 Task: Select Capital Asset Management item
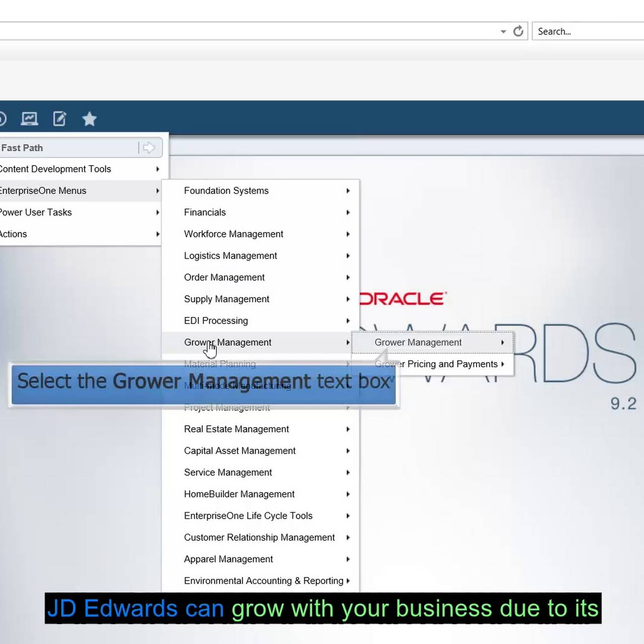pyautogui.click(x=261, y=451)
